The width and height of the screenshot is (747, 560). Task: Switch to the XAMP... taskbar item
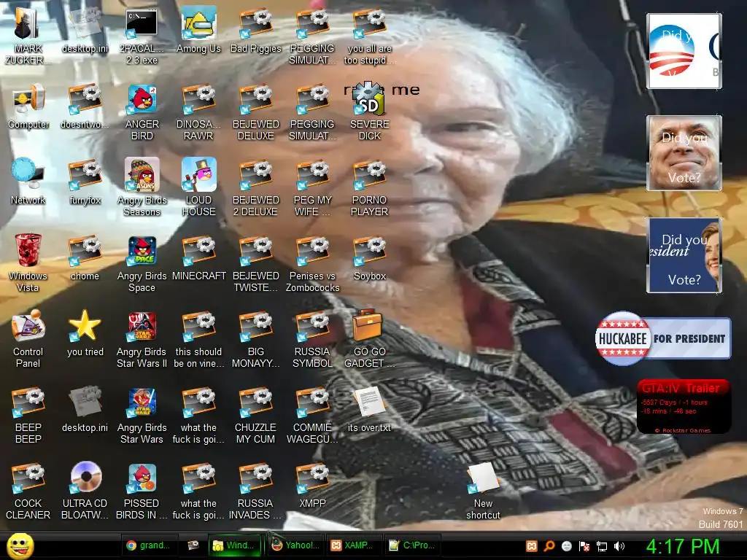point(354,545)
